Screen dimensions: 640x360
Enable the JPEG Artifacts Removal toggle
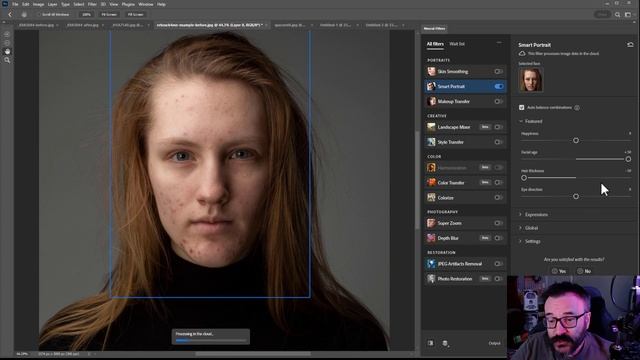[x=498, y=264]
